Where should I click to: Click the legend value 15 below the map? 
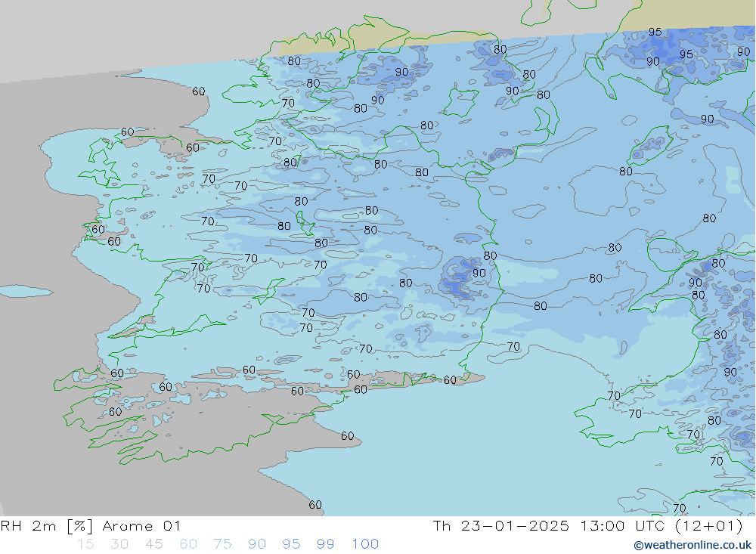click(85, 544)
